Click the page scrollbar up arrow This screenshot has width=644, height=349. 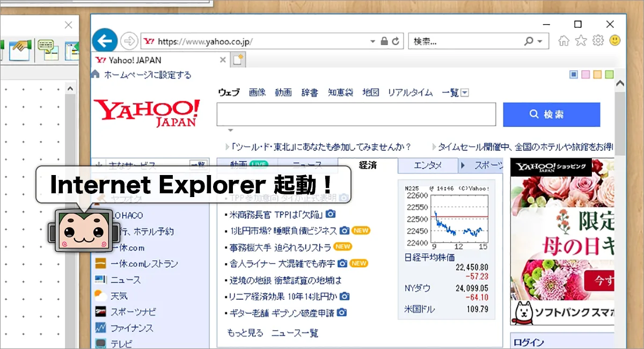point(620,83)
